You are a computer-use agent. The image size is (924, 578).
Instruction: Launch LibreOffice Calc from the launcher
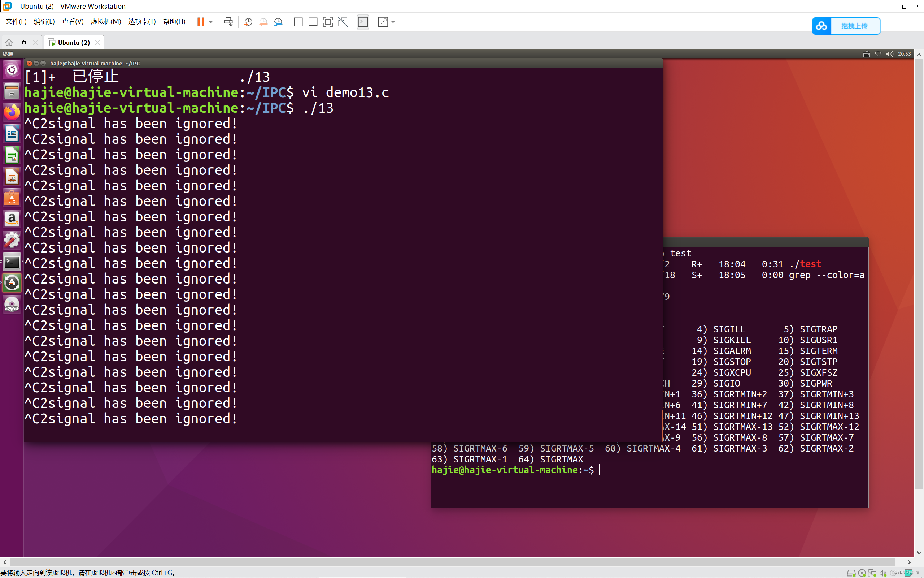tap(12, 155)
